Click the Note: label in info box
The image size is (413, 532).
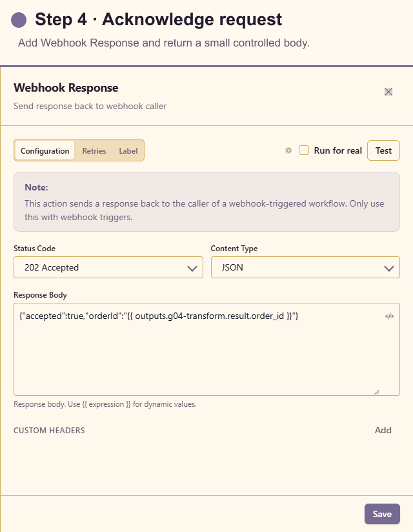click(x=36, y=187)
